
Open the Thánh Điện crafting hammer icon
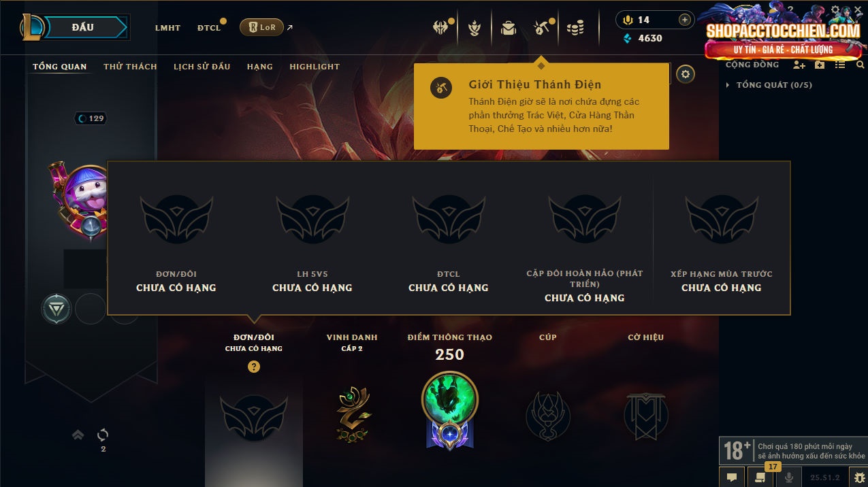(541, 28)
